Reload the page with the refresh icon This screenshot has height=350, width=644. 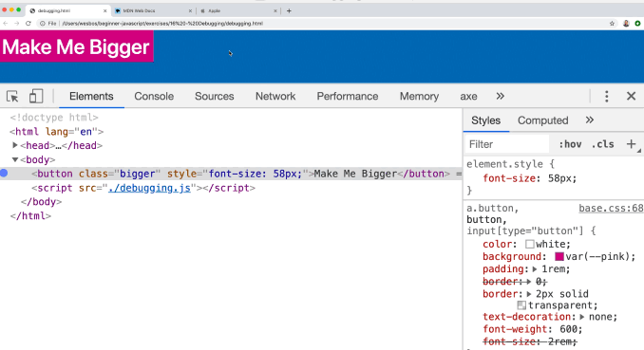28,24
